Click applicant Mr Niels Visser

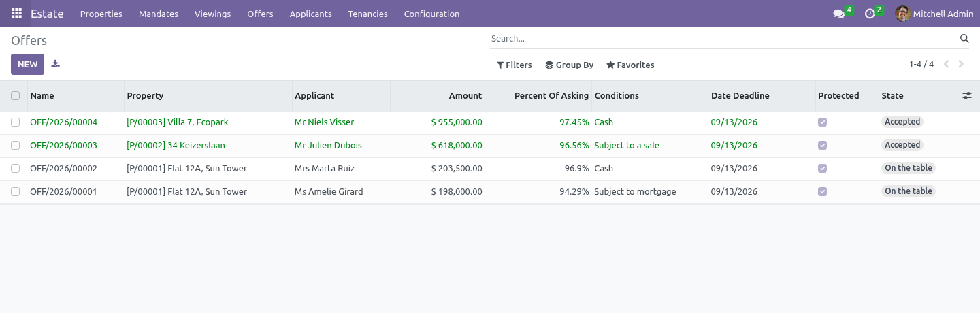tap(324, 122)
